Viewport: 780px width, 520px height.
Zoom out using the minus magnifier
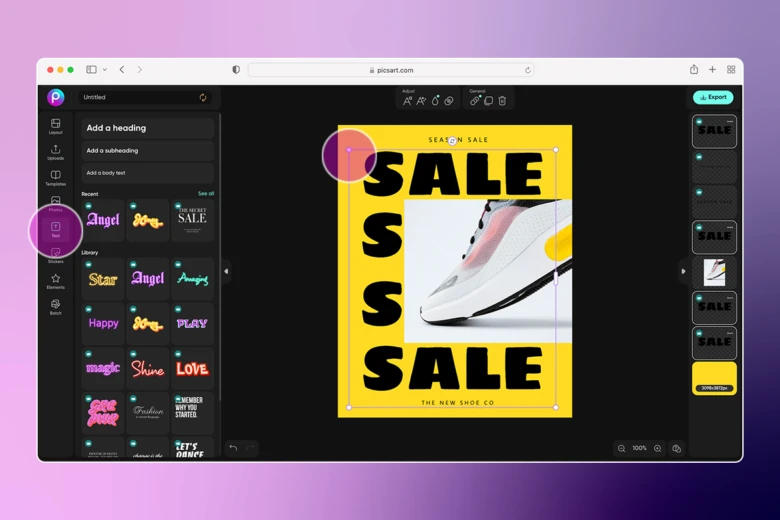click(621, 448)
